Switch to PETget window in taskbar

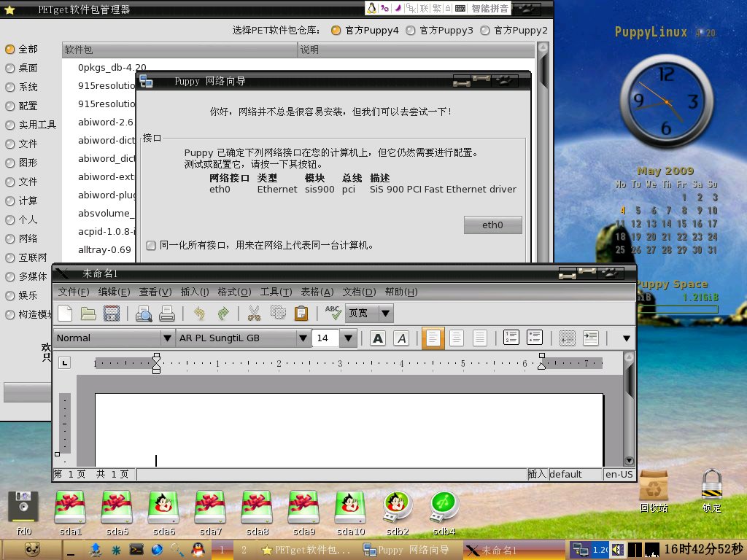tap(307, 550)
